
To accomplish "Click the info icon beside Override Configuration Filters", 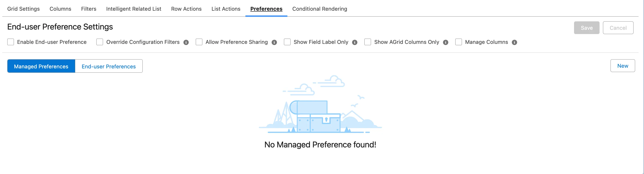I will point(186,42).
